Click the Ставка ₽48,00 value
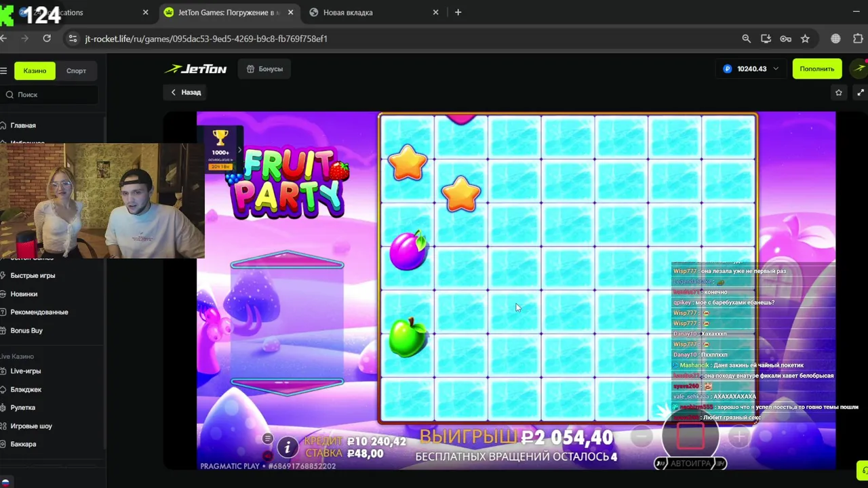Image resolution: width=868 pixels, height=488 pixels. tap(366, 453)
